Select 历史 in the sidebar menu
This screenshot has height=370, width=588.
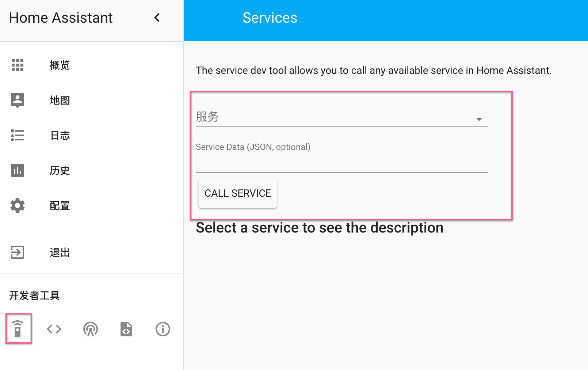[60, 170]
